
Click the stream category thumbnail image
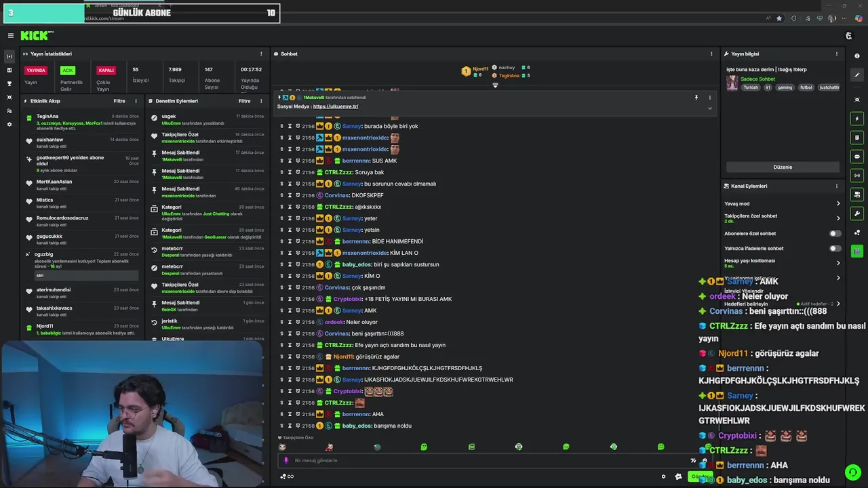(732, 83)
